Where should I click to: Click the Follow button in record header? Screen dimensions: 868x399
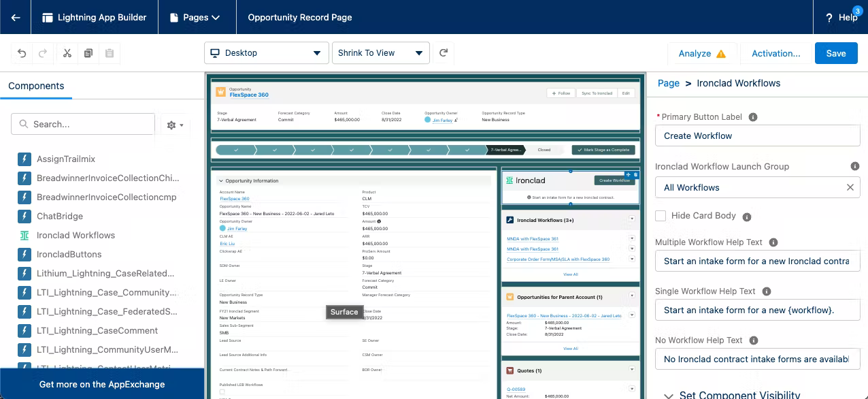coord(561,93)
